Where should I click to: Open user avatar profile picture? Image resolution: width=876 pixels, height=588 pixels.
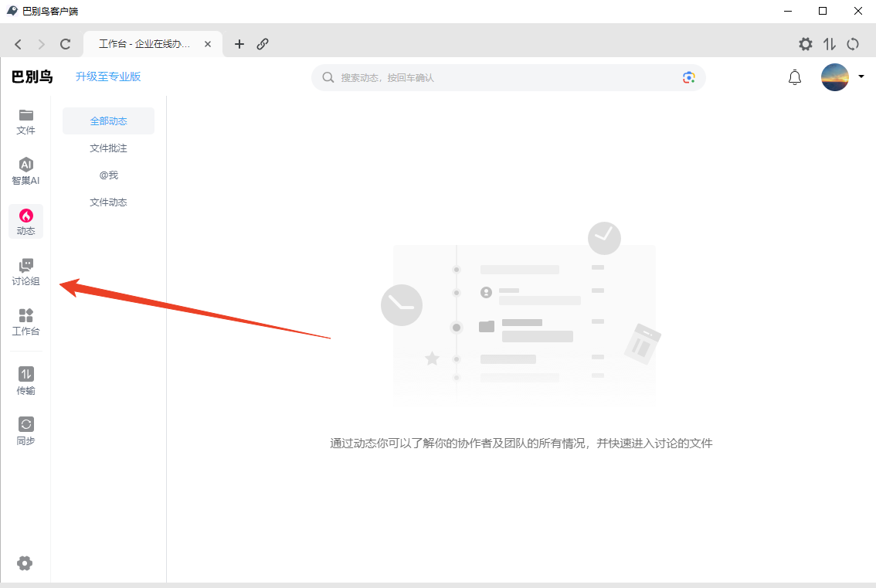tap(834, 77)
